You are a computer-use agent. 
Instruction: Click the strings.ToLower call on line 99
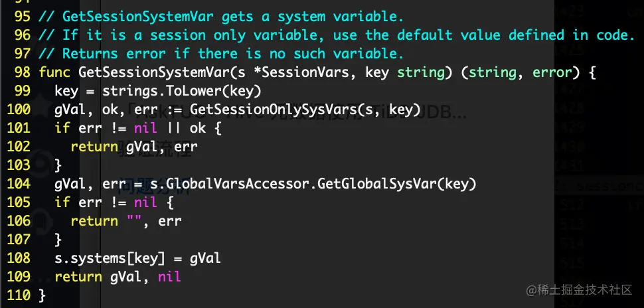(181, 91)
